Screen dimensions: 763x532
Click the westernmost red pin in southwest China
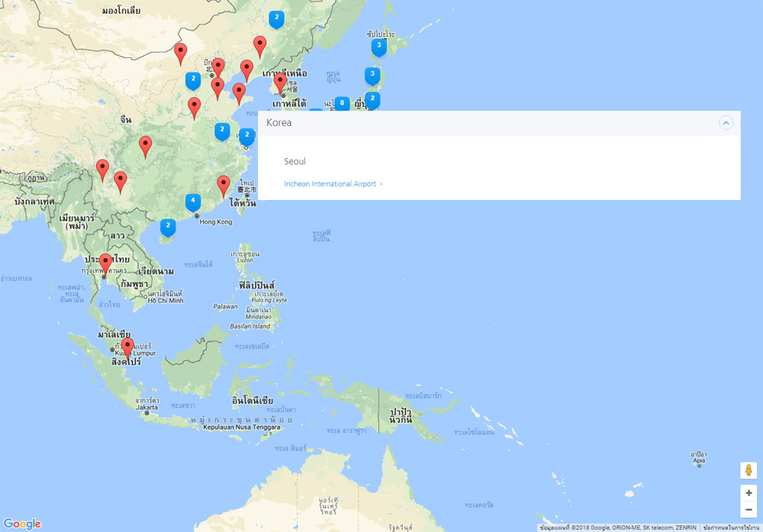click(102, 169)
